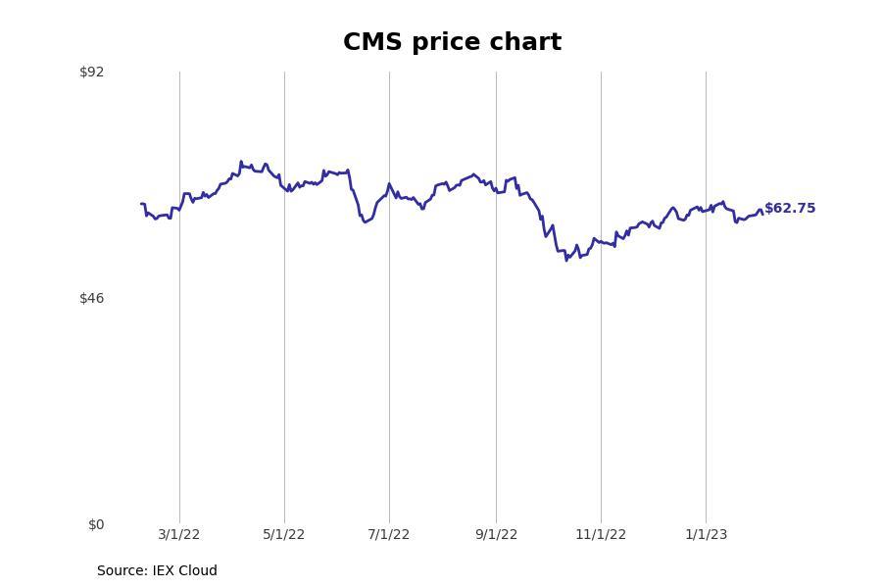Select the 5/1/22 date label
Viewport: 882px width, 588px height.
tap(283, 534)
